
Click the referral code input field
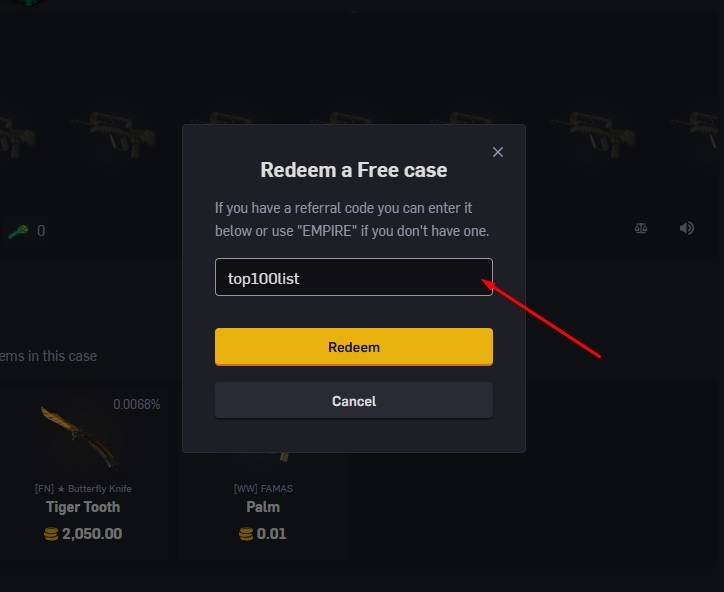pos(353,277)
